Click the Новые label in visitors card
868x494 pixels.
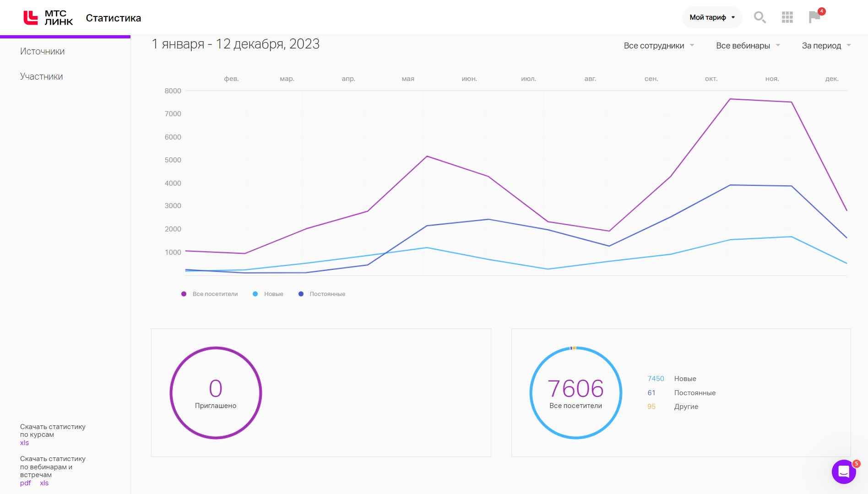coord(685,379)
